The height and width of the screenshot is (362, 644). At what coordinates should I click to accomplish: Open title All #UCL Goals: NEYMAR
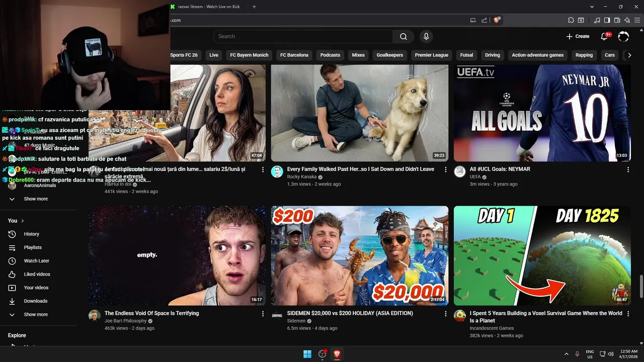500,169
